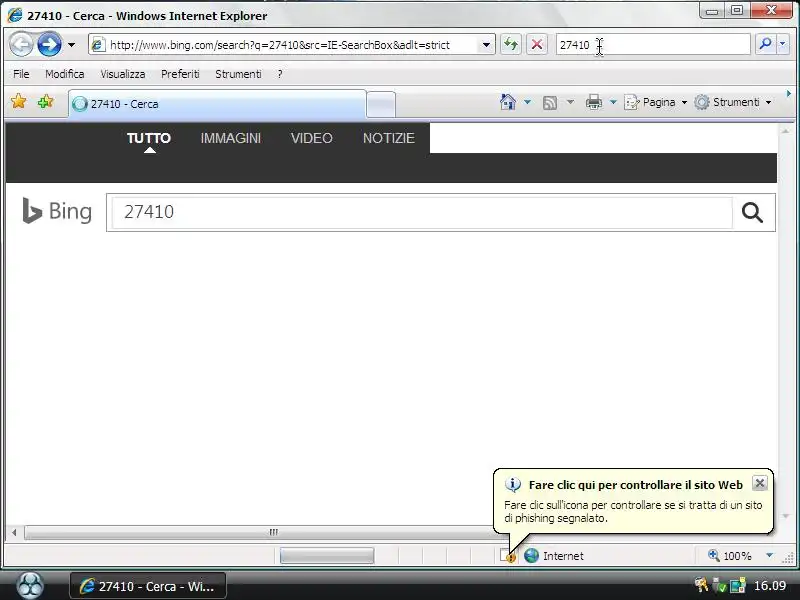This screenshot has height=600, width=800.
Task: Select the TUTTO search category
Action: 149,138
